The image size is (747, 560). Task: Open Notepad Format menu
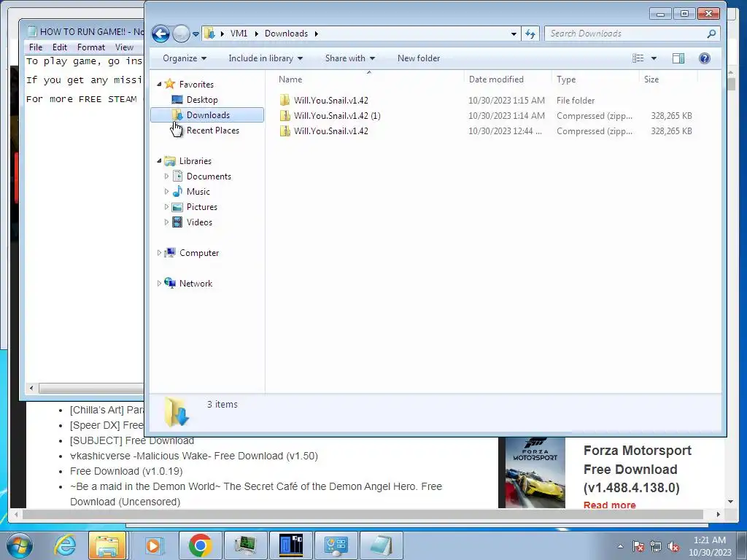[91, 47]
